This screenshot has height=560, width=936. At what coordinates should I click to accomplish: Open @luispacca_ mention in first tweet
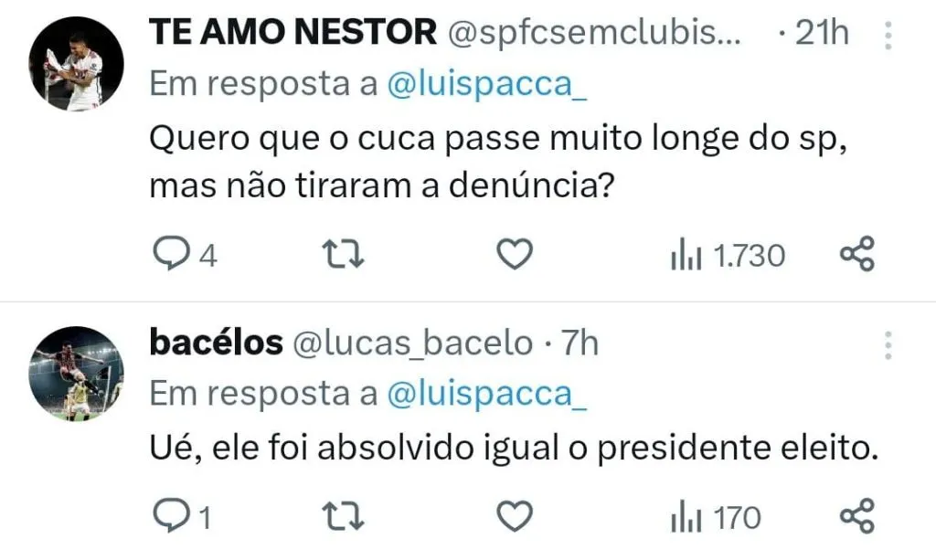pos(487,84)
